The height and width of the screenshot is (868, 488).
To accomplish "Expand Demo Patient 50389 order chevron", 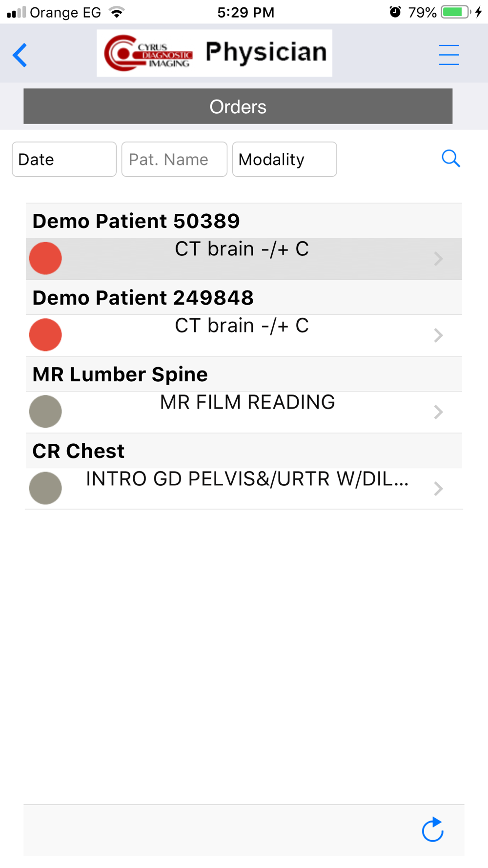I will [x=438, y=259].
